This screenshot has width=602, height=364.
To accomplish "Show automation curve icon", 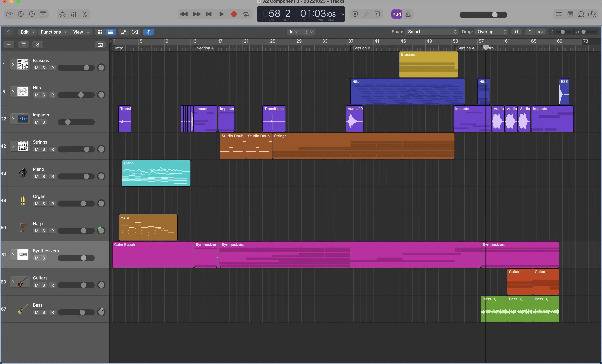I will tap(124, 32).
